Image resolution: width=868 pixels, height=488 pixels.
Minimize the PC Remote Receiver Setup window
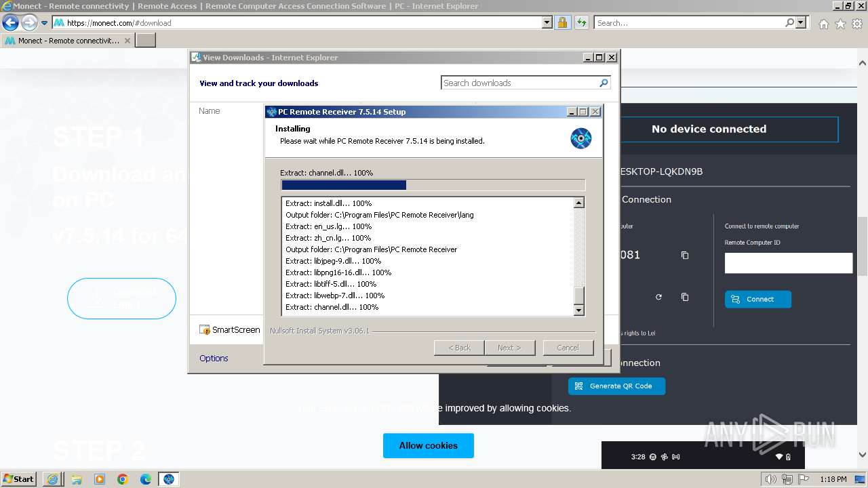tap(572, 112)
